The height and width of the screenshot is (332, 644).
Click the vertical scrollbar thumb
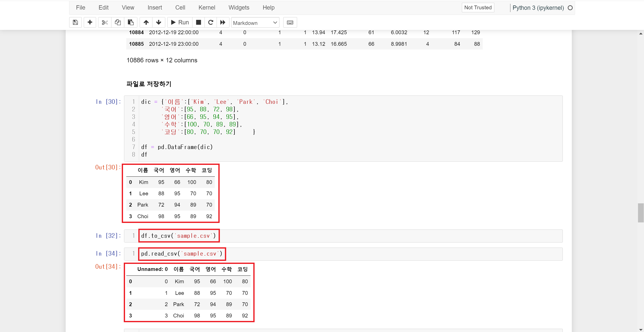pyautogui.click(x=640, y=213)
